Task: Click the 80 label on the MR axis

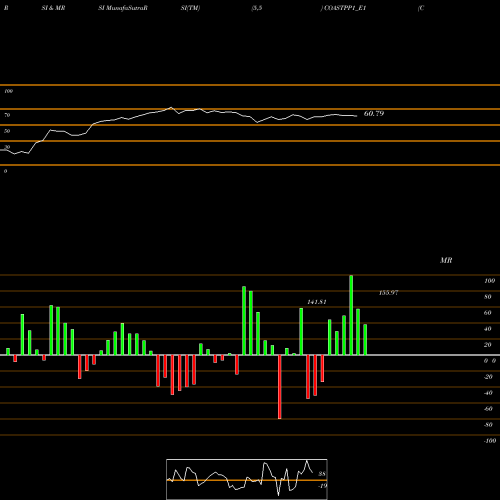Action: 488,297
